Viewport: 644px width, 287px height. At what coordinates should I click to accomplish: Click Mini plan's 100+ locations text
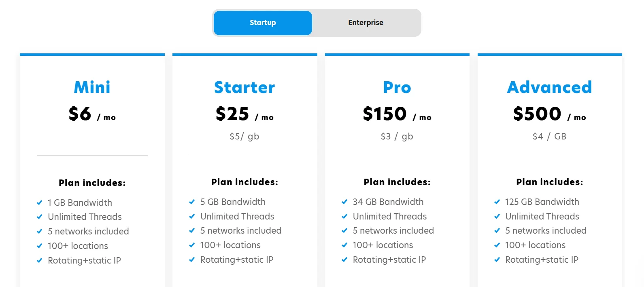[x=78, y=246]
